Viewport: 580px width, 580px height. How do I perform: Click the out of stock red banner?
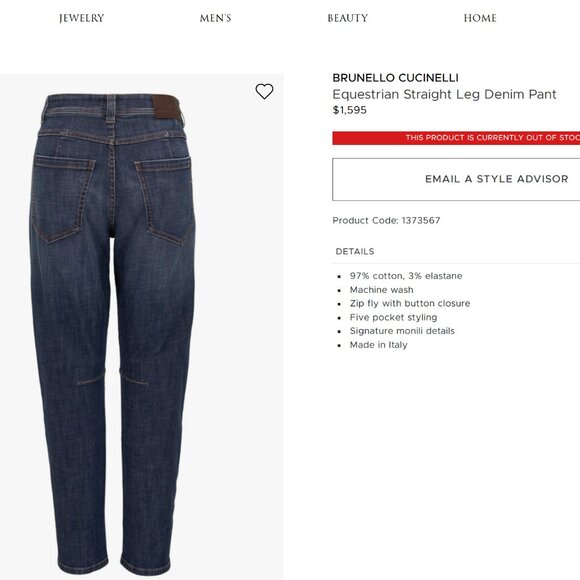click(456, 138)
